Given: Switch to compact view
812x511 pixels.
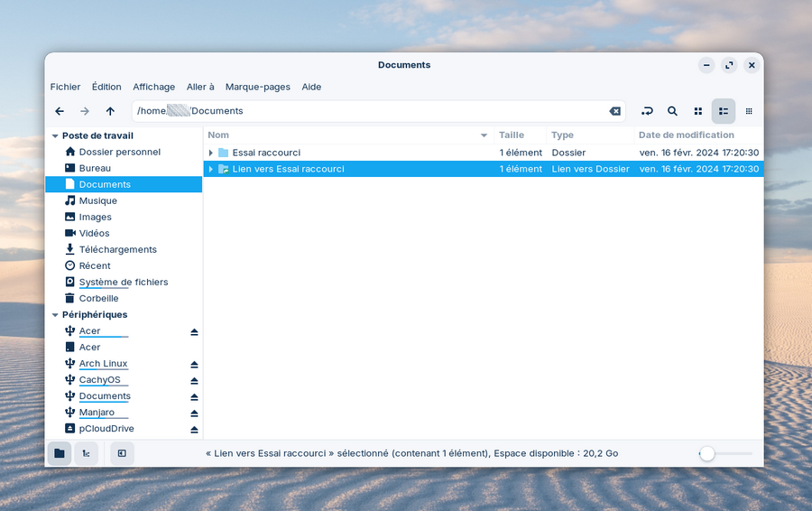Looking at the screenshot, I should (749, 111).
